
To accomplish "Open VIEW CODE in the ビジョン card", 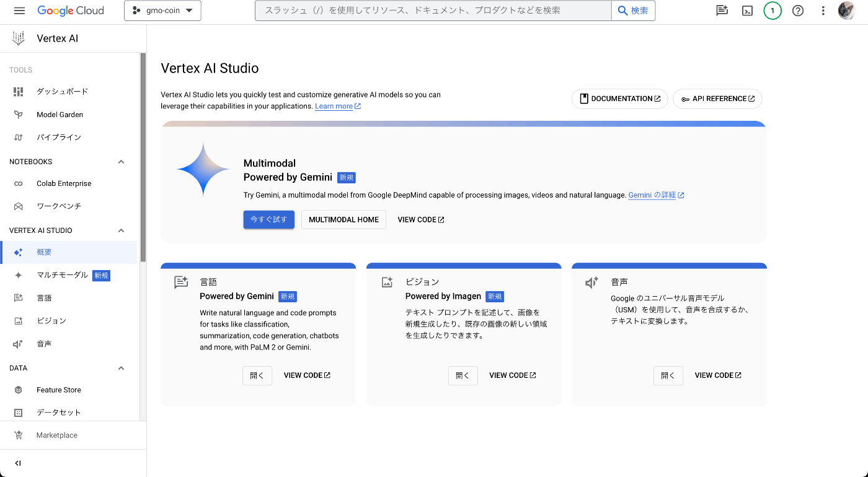I will coord(513,375).
